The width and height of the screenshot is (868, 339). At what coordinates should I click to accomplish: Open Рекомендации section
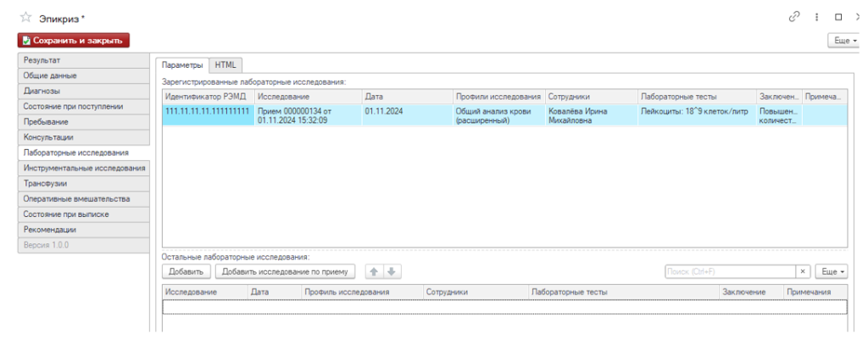(84, 230)
